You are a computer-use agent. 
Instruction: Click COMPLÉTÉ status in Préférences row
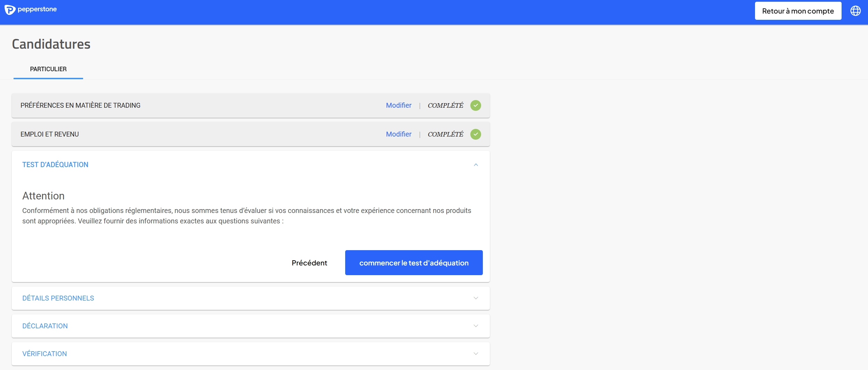(x=446, y=105)
